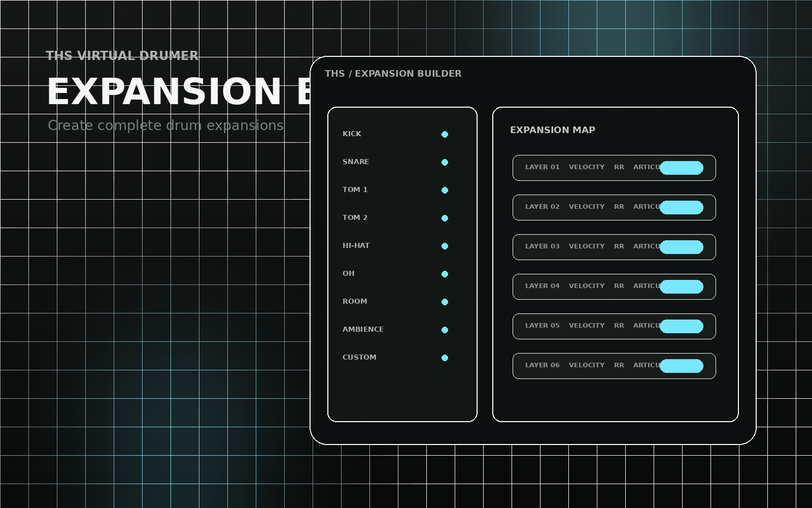The width and height of the screenshot is (812, 508).
Task: Select the LAYER 03 label
Action: 543,246
